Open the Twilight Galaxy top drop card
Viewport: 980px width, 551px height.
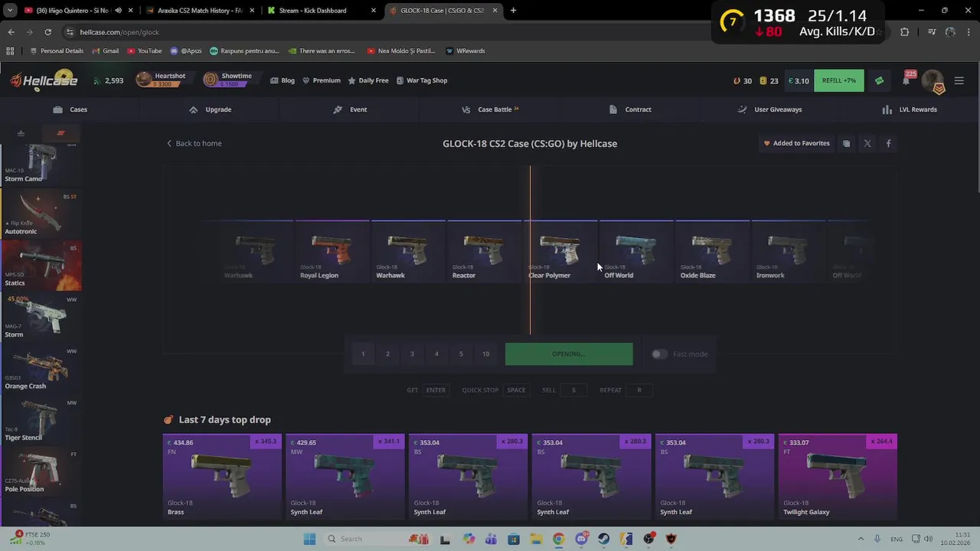click(838, 477)
